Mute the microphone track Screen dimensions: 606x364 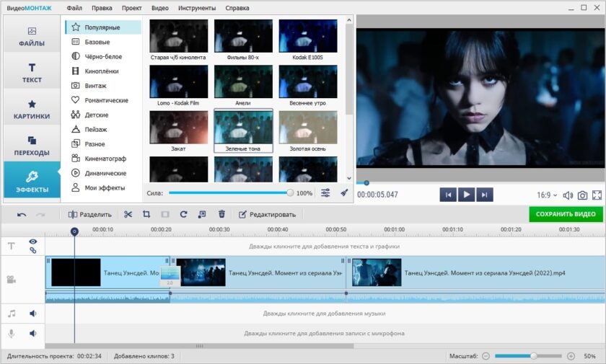[32, 334]
